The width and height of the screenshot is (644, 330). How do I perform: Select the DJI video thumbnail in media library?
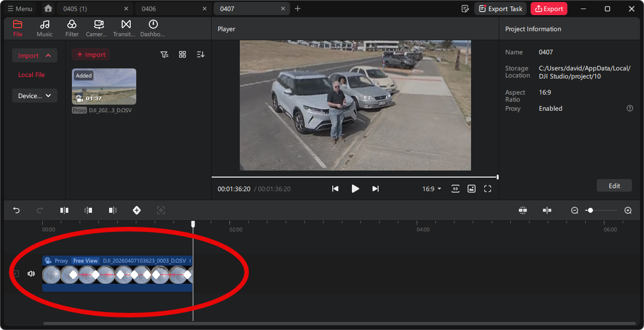104,86
